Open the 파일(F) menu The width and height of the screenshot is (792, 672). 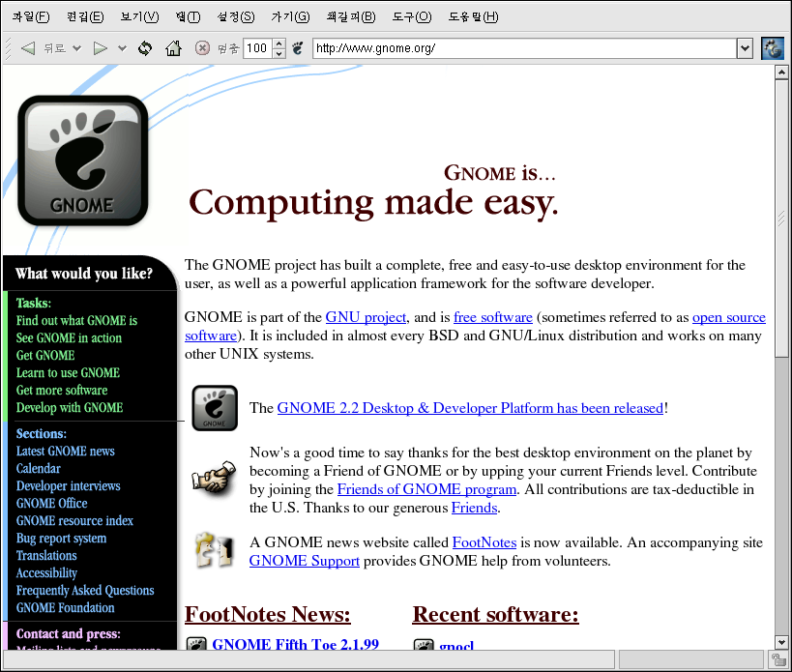pos(30,16)
